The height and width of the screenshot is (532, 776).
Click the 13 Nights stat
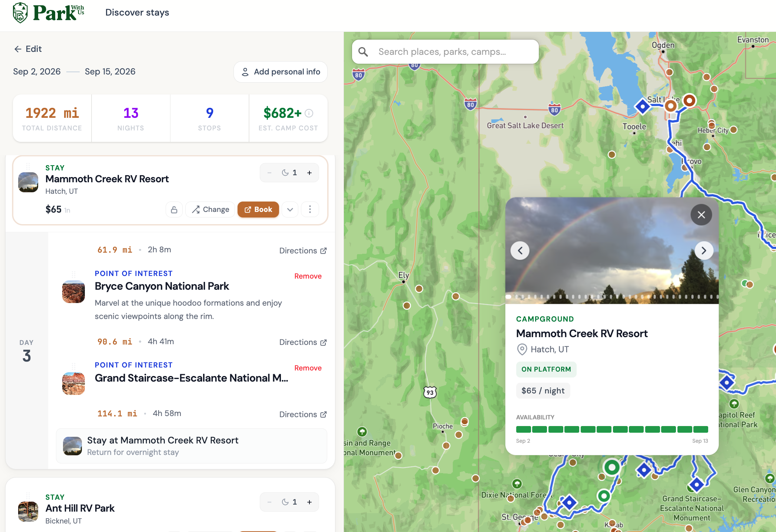pos(131,118)
